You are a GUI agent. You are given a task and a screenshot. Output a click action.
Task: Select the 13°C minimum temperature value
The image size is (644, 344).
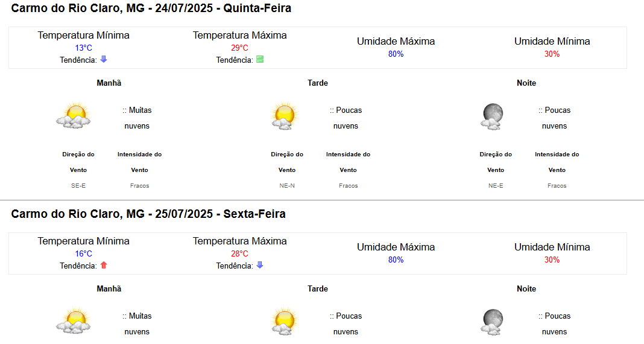tap(83, 48)
